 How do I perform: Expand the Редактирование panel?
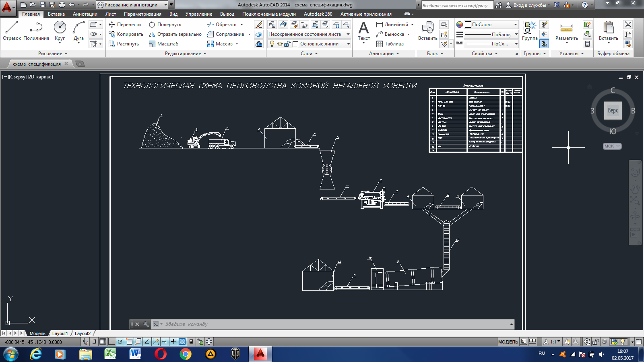186,53
